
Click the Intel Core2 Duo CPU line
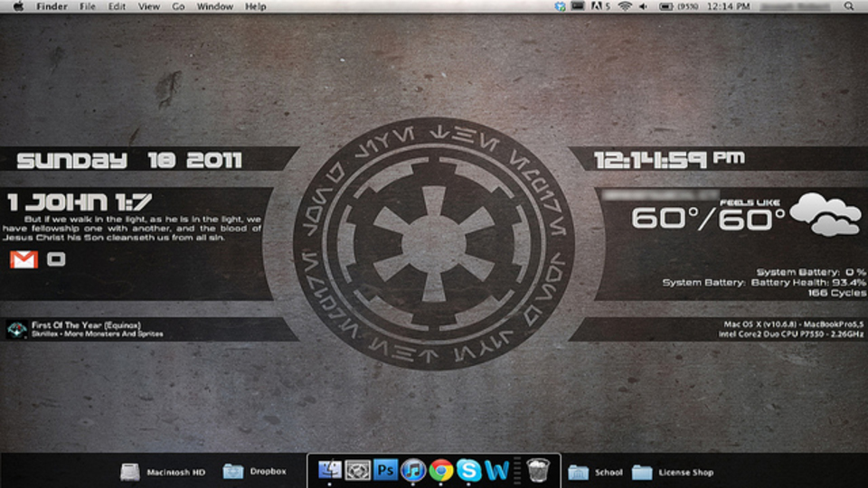pos(791,334)
